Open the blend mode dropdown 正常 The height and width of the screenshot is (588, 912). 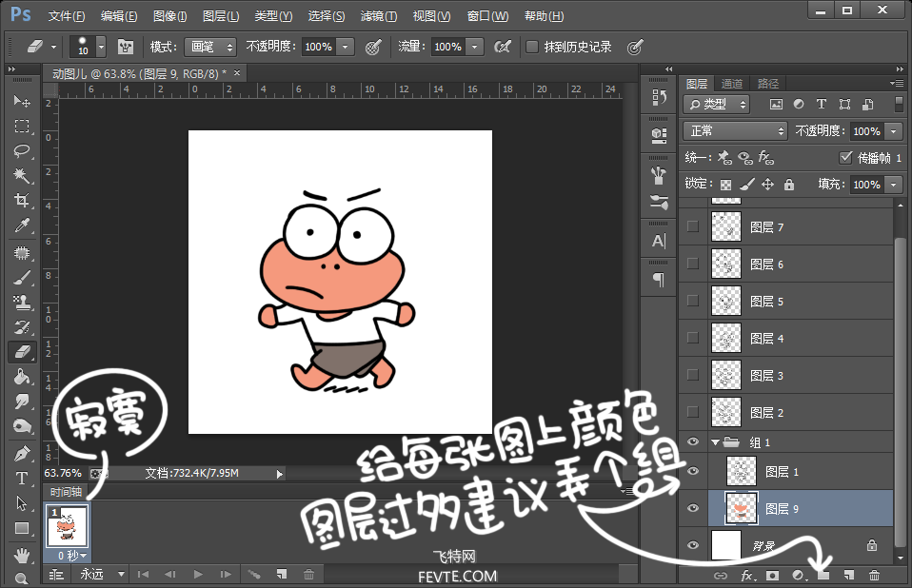point(735,131)
